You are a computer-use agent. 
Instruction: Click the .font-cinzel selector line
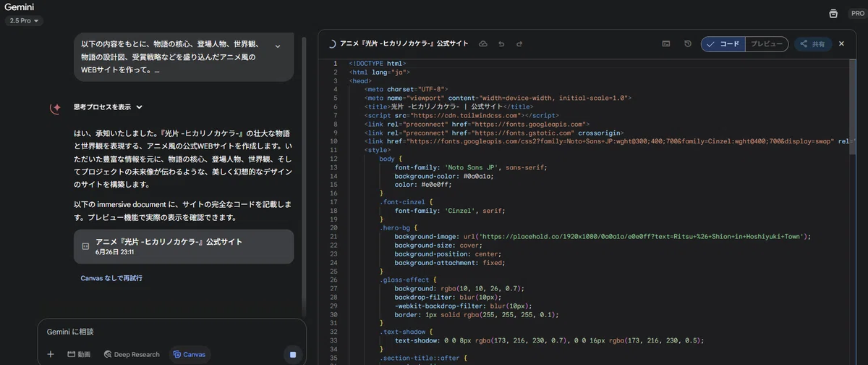[406, 201]
